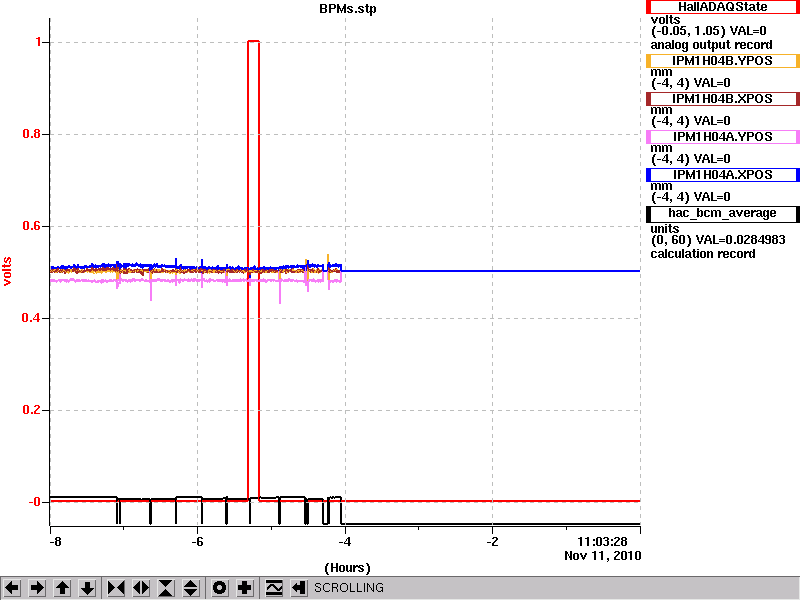Expand the value axis with outward vertical triangles
This screenshot has width=800, height=600.
coord(190,588)
